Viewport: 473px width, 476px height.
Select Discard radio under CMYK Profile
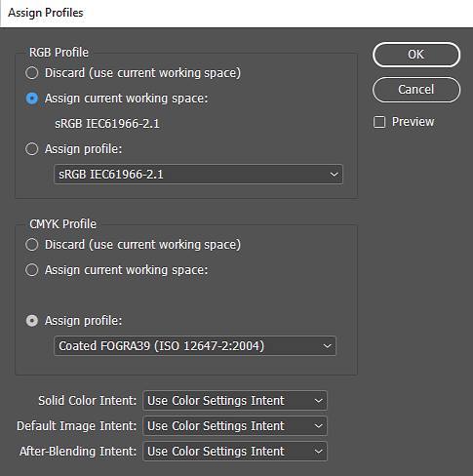tap(32, 245)
